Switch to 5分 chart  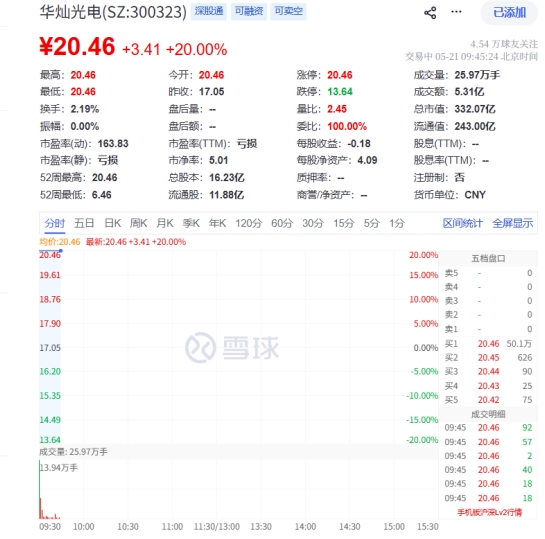tap(372, 223)
